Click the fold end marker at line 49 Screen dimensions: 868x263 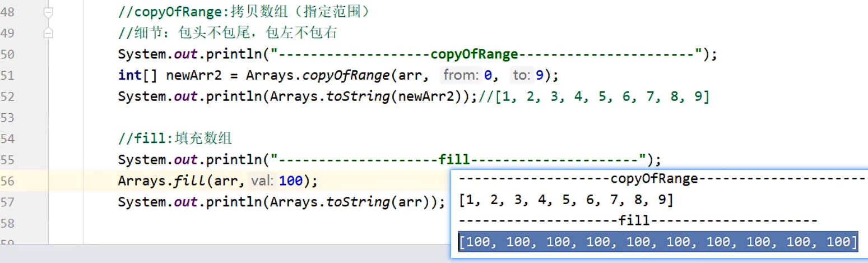(49, 33)
